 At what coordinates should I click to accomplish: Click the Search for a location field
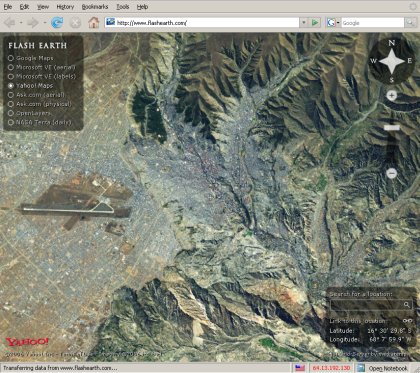click(x=366, y=305)
